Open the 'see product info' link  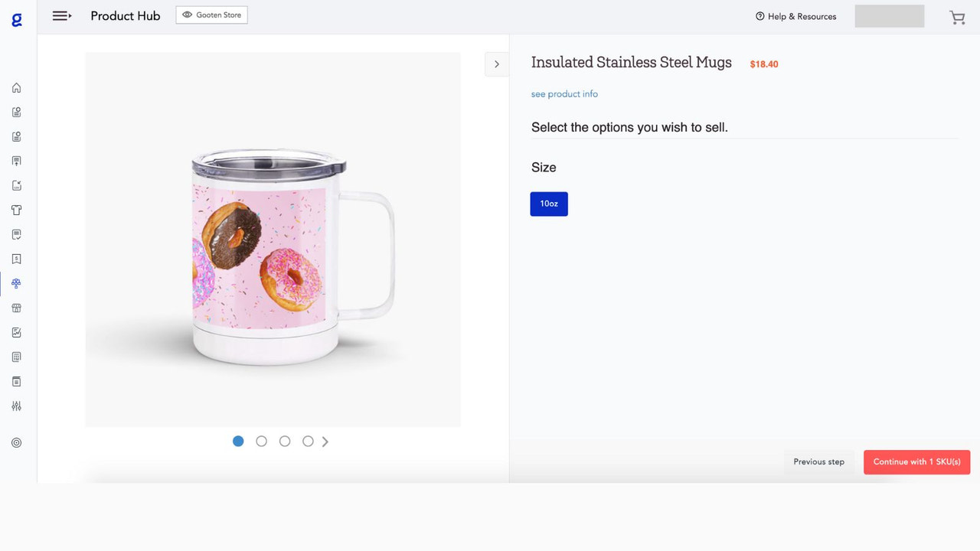(x=564, y=93)
